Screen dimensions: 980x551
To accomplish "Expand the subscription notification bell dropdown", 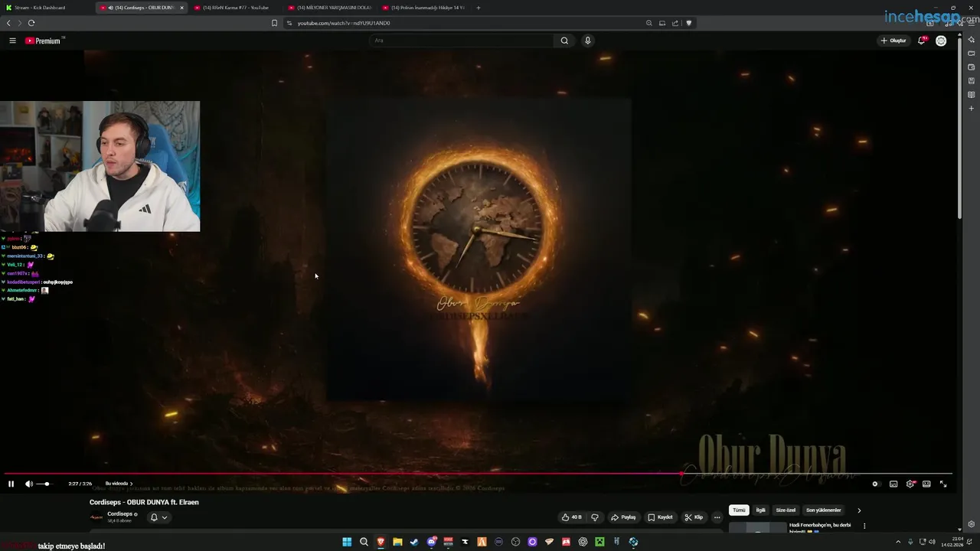I will [x=158, y=517].
